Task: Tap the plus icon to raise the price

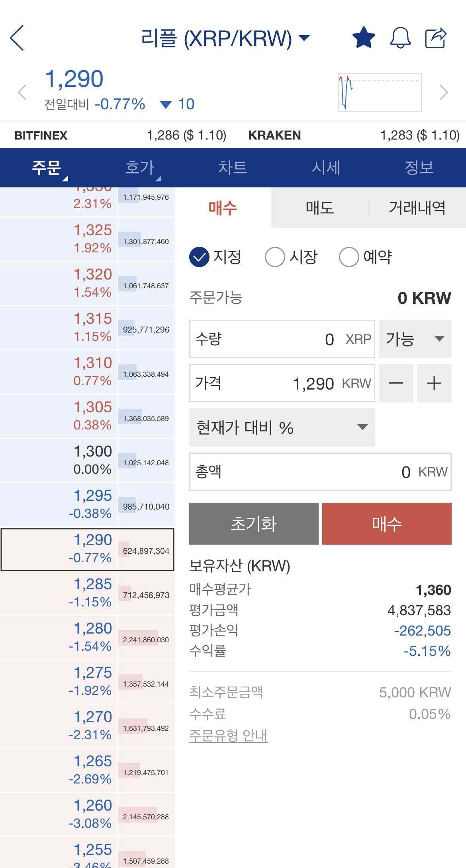Action: click(x=434, y=383)
